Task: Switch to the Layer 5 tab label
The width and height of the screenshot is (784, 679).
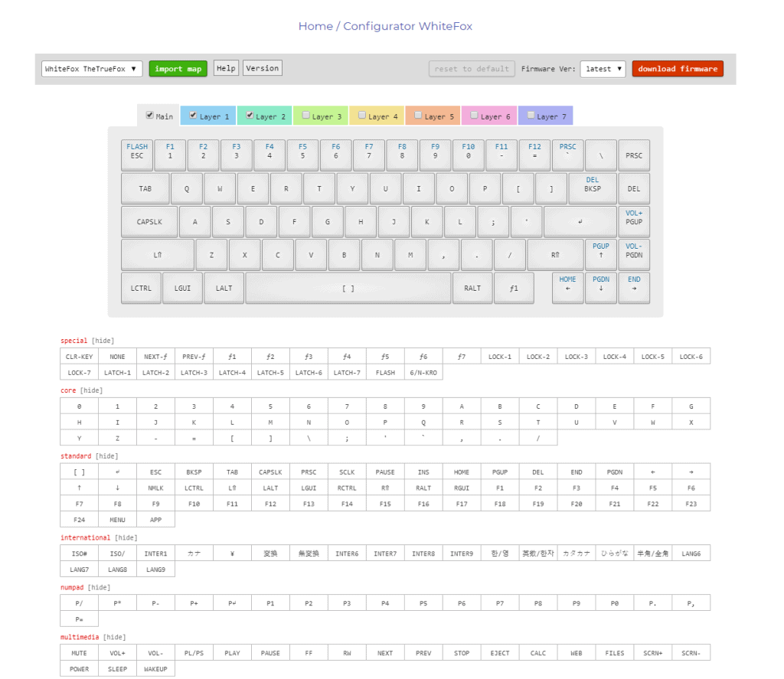Action: pos(439,116)
